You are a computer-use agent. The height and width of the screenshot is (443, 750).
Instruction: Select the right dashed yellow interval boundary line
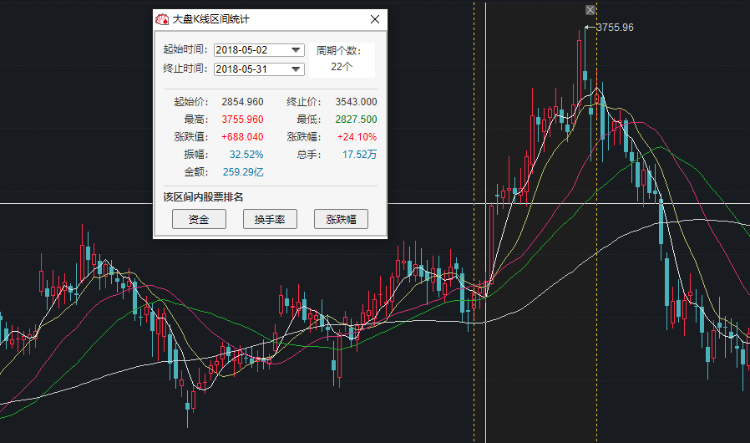pyautogui.click(x=596, y=222)
